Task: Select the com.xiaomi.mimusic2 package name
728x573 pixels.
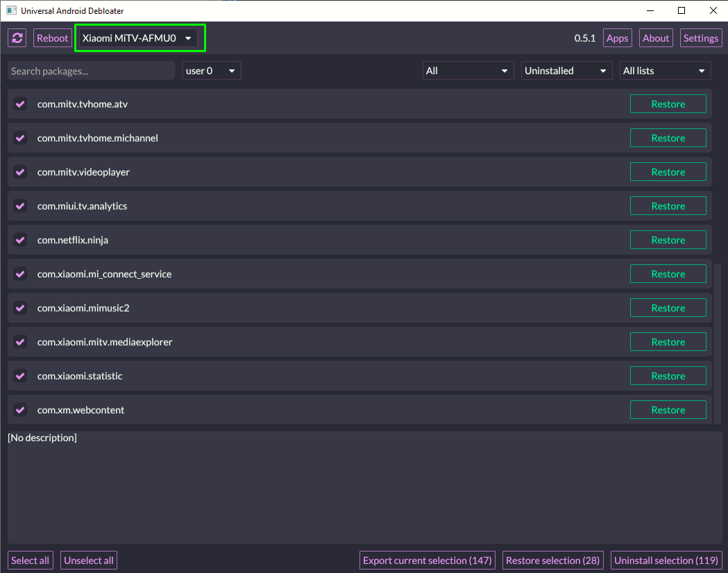Action: (x=83, y=307)
